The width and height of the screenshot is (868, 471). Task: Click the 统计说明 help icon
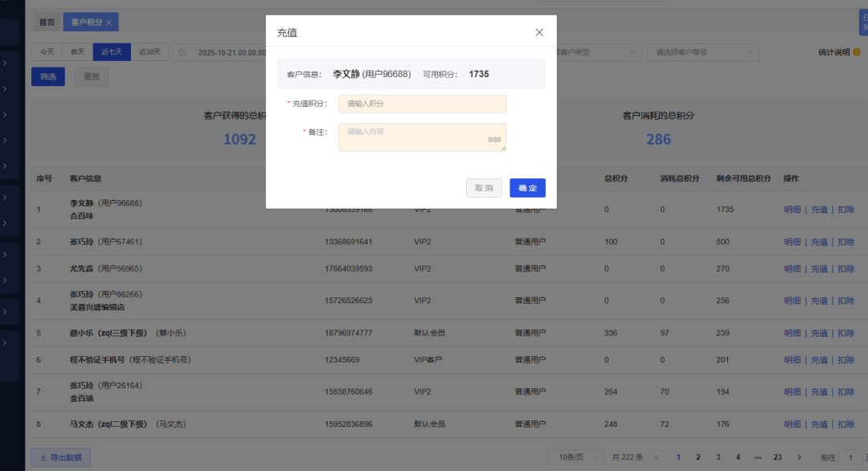click(x=857, y=51)
